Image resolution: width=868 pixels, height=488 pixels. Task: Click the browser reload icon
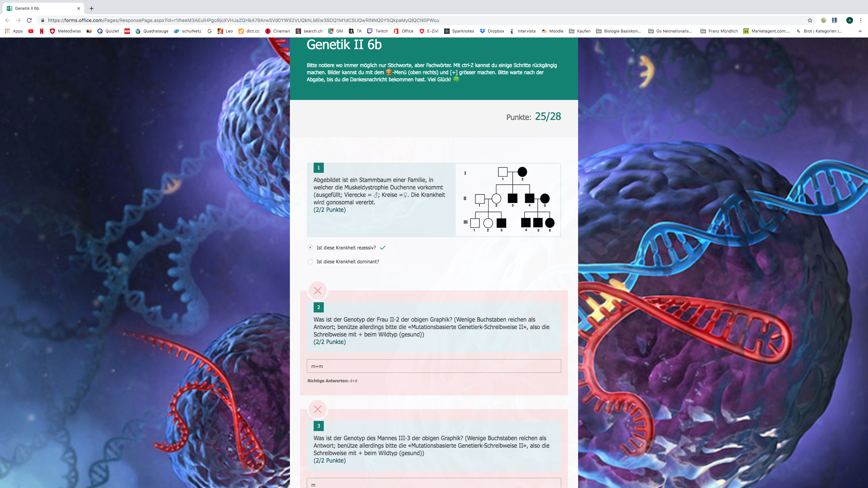click(29, 20)
